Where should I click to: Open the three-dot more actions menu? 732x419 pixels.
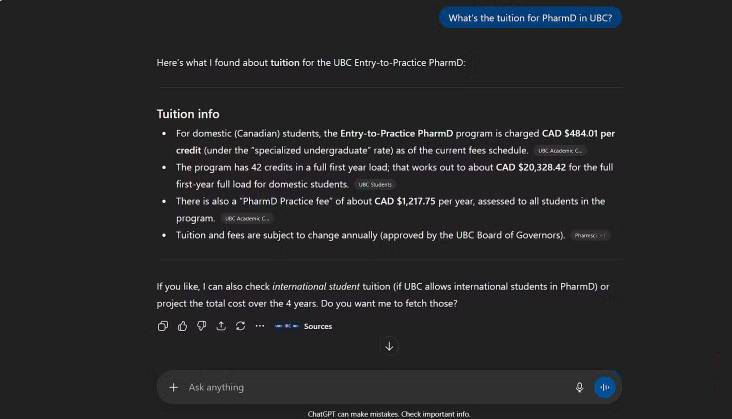pos(260,326)
